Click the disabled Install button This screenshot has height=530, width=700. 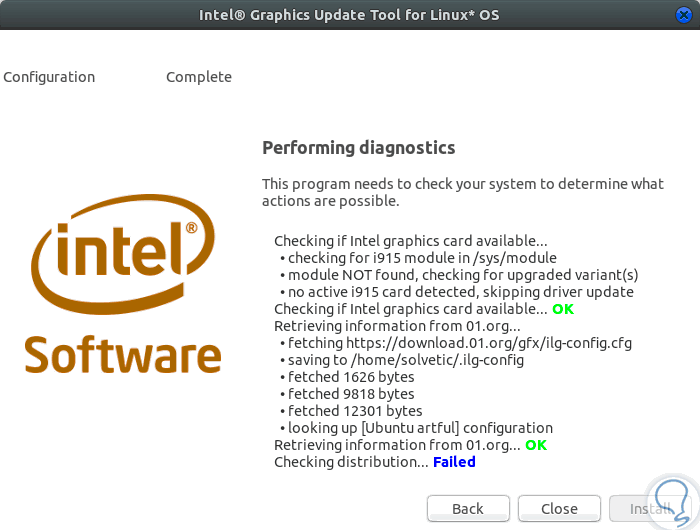(650, 509)
